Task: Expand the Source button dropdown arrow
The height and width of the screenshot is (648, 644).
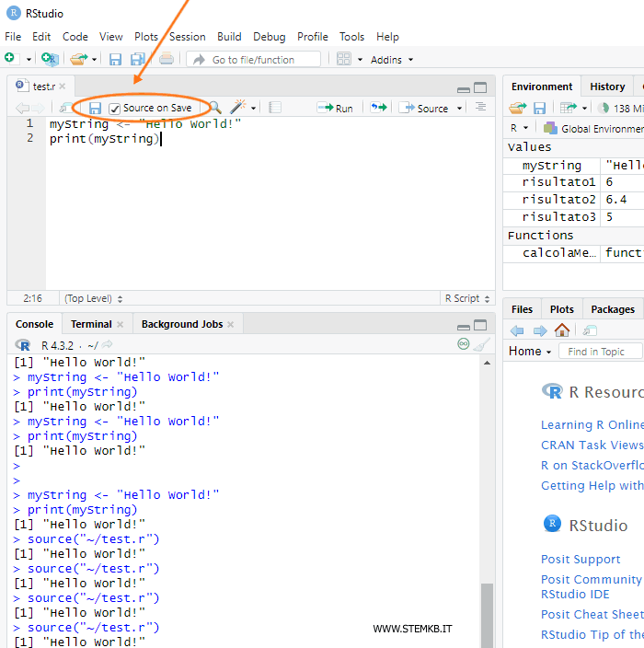Action: point(457,109)
